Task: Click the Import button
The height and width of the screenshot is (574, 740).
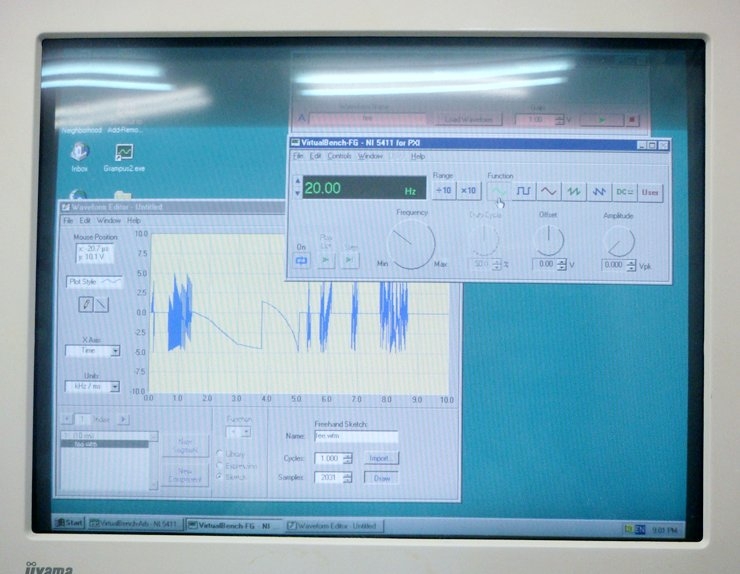Action: click(380, 458)
